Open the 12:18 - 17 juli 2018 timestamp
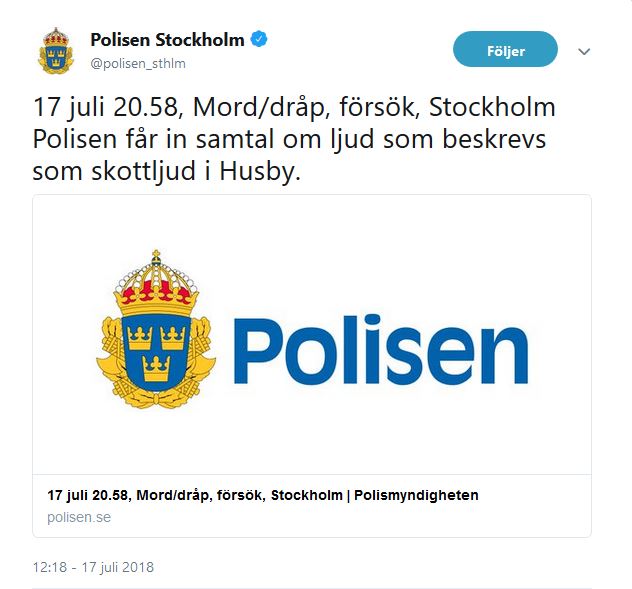This screenshot has width=632, height=589. click(x=93, y=567)
